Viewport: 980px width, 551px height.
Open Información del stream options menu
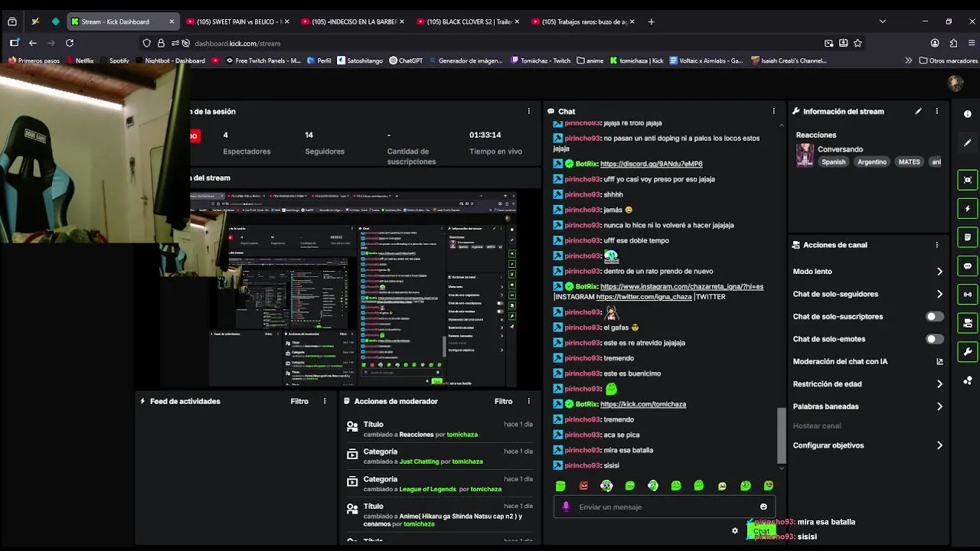pos(936,111)
